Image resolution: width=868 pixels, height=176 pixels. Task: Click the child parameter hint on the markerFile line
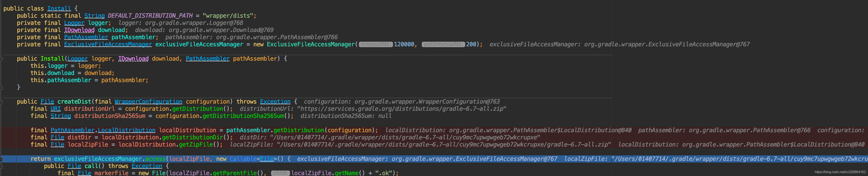(x=280, y=173)
